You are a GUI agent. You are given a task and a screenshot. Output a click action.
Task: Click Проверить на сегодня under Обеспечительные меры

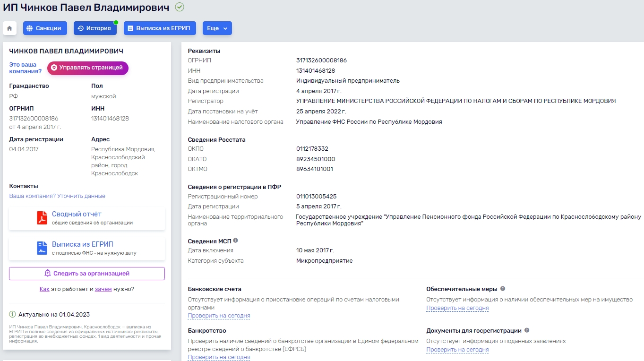[x=457, y=308]
